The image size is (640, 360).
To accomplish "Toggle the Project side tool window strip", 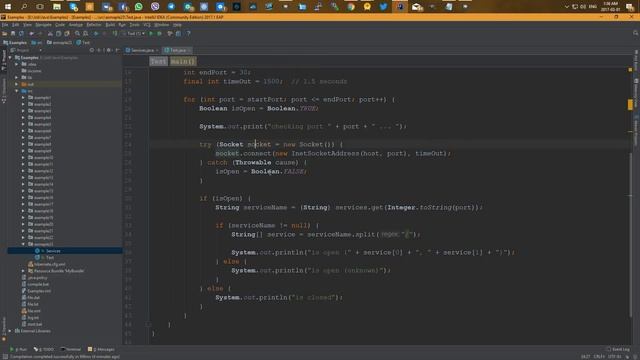I will [x=4, y=60].
